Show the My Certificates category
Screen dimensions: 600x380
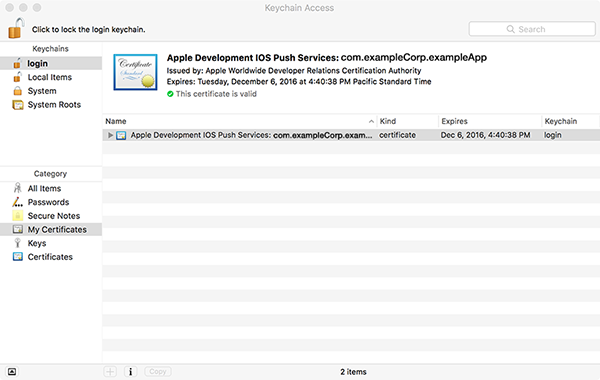click(x=51, y=230)
